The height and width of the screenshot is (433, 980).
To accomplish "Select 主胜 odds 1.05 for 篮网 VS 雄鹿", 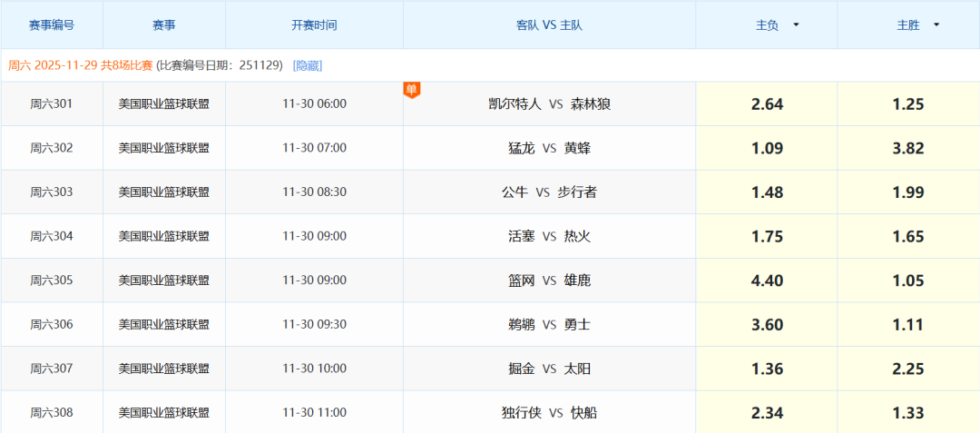I will pos(908,280).
